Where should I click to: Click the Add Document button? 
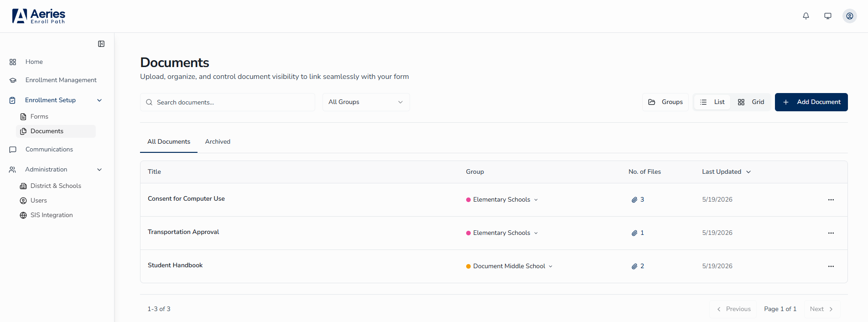(811, 102)
